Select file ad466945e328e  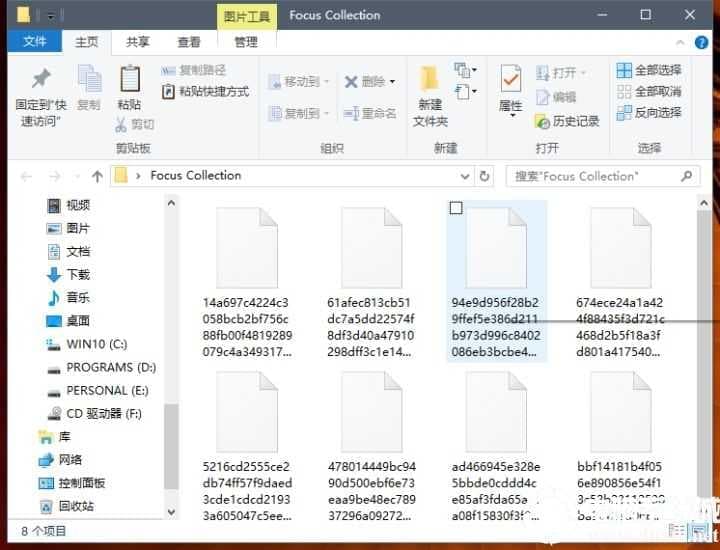tap(496, 444)
